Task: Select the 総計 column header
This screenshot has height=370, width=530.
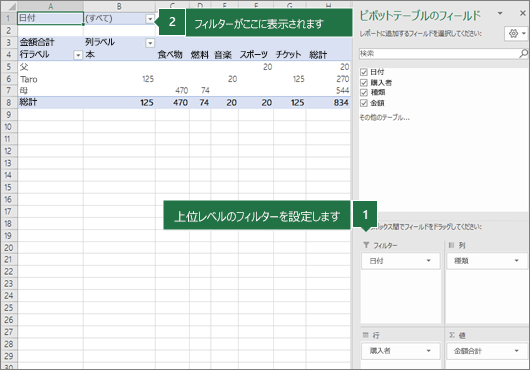Action: coord(328,54)
